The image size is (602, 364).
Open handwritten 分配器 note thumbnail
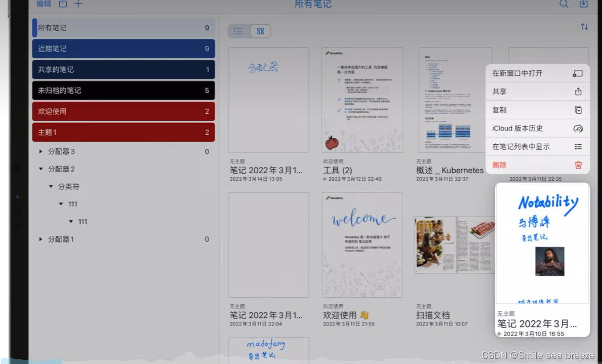click(269, 100)
